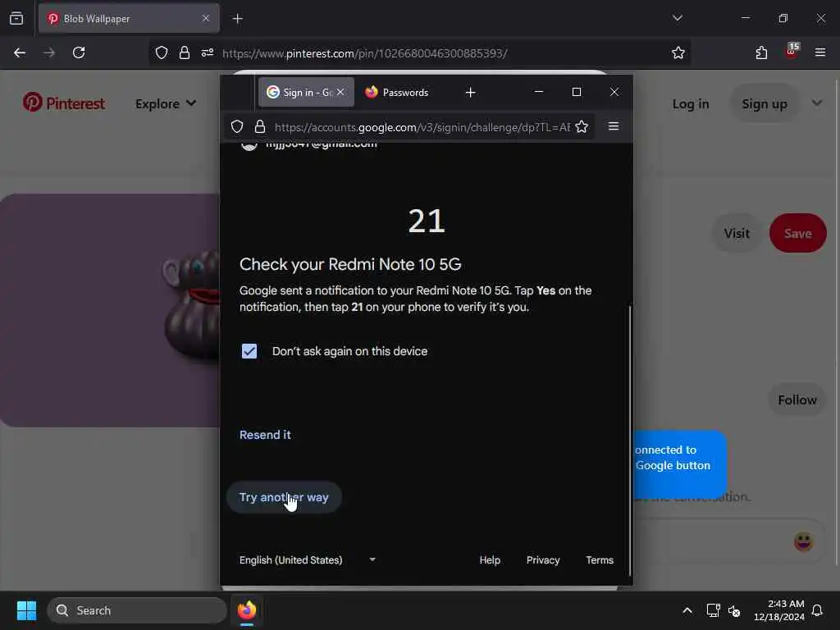Click the Pinterest logo

click(64, 103)
